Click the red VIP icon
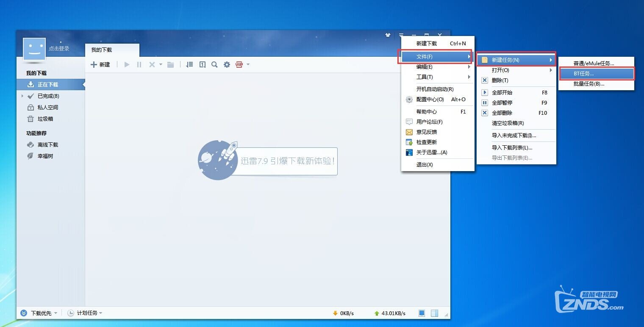The image size is (644, 327). (x=239, y=65)
